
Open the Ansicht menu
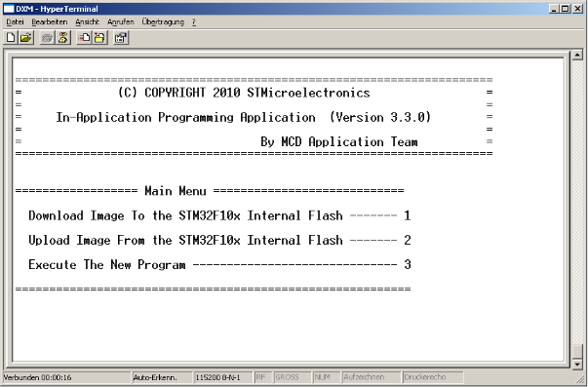87,22
